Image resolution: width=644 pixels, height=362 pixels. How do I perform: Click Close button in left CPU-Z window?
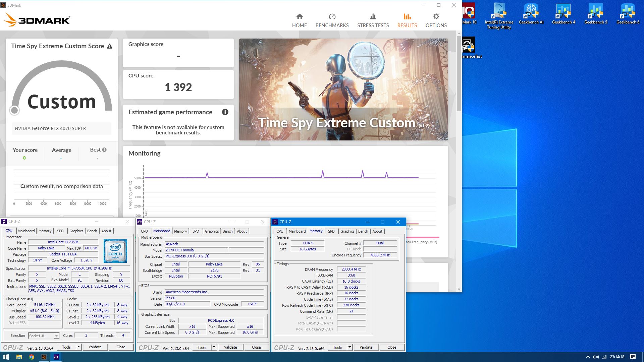[121, 347]
